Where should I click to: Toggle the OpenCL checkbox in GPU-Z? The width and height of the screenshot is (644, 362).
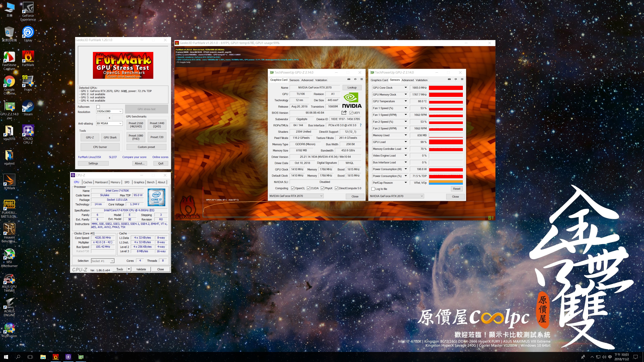click(292, 188)
